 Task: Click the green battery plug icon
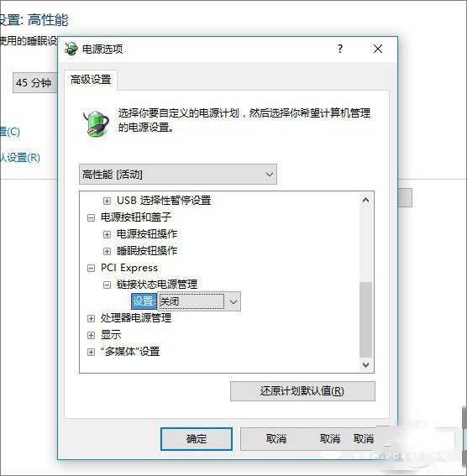96,123
